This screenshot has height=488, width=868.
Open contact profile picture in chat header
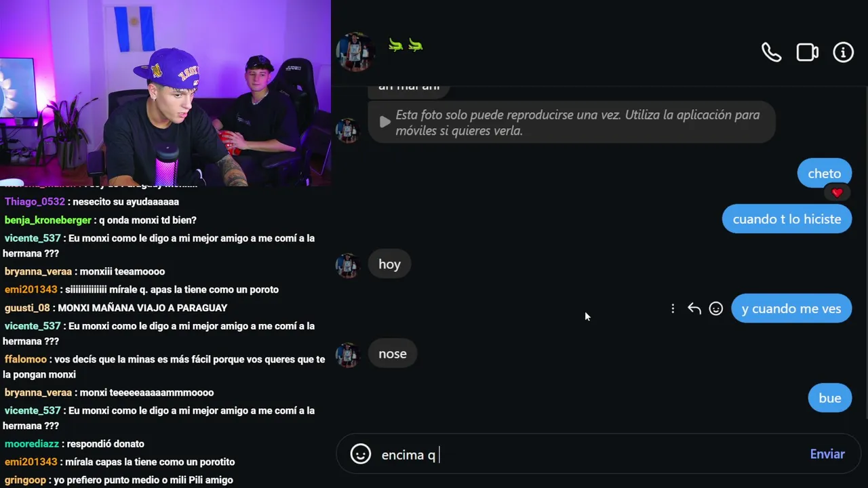click(353, 52)
